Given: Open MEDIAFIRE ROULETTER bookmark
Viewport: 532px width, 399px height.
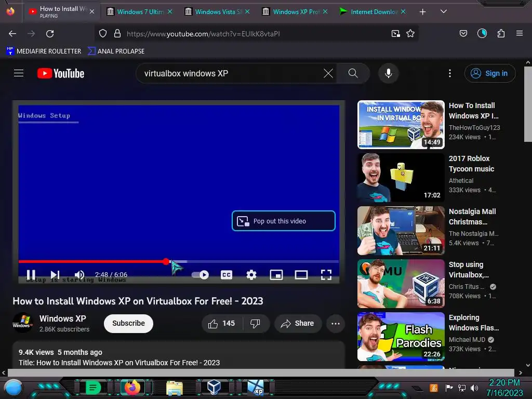Looking at the screenshot, I should point(44,51).
